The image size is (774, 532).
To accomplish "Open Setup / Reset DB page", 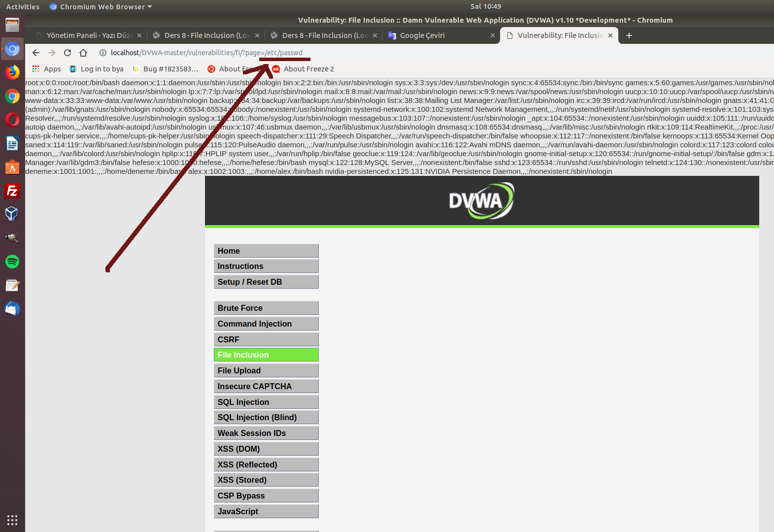I will click(x=266, y=282).
